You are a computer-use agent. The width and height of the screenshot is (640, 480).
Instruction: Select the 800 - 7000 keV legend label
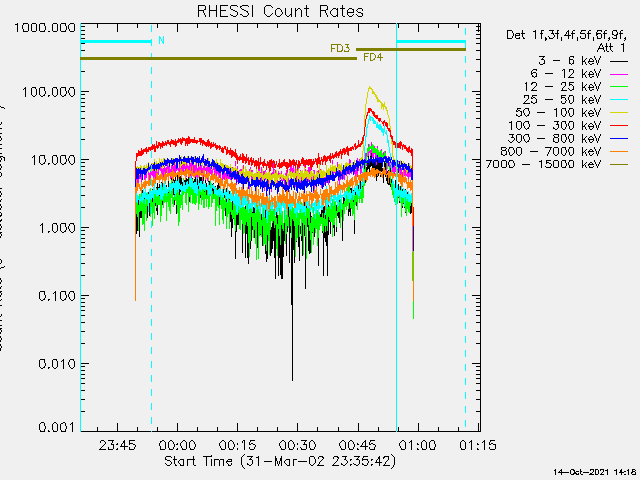point(551,151)
